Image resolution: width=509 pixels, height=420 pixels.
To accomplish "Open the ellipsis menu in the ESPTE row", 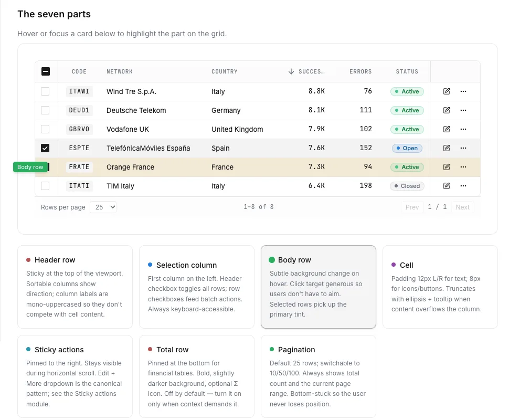I will point(463,148).
